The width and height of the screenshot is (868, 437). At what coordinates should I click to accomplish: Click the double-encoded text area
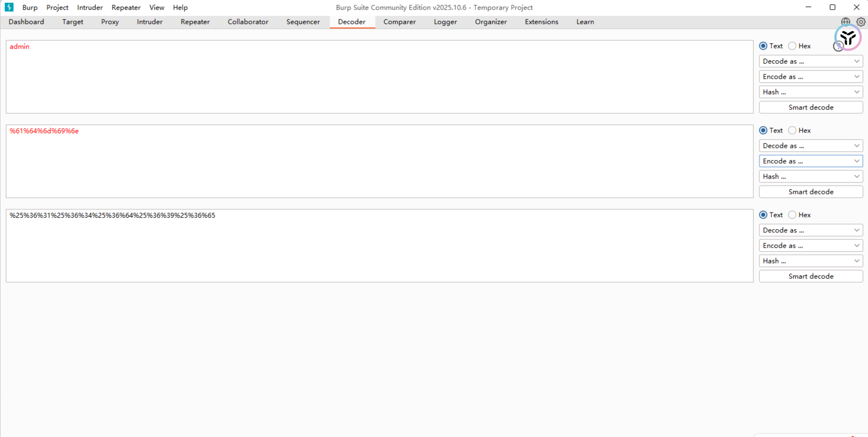379,246
